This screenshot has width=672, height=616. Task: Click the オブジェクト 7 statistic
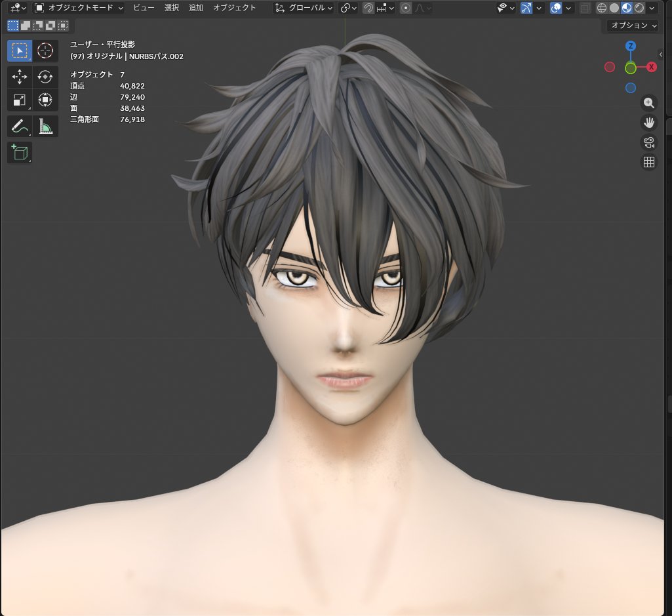[97, 75]
